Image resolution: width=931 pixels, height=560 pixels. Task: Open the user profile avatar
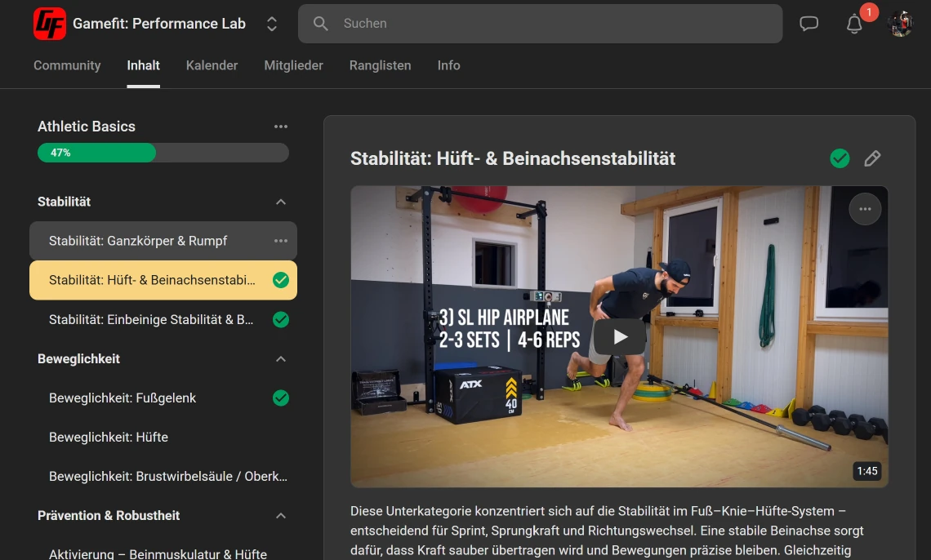click(x=899, y=24)
